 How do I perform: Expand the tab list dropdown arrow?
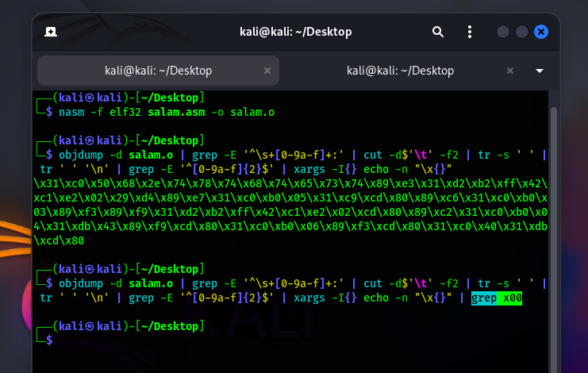pos(540,71)
